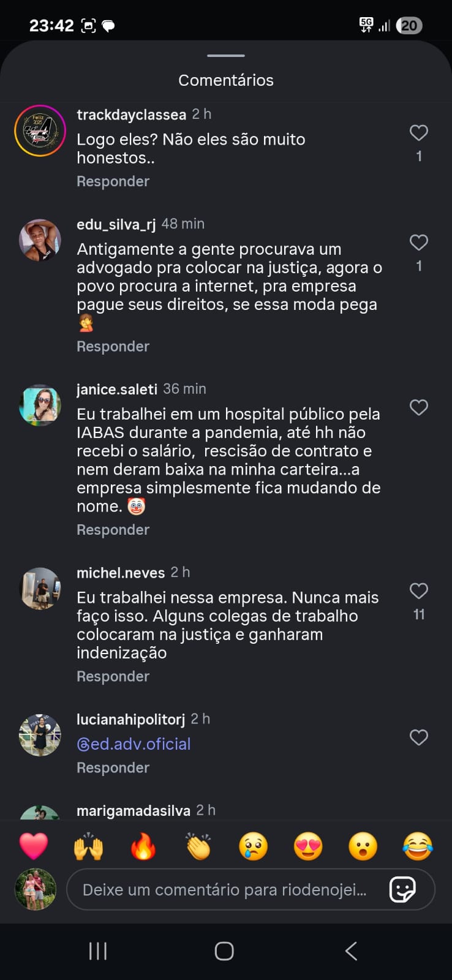Send the fire emoji reaction
This screenshot has width=452, height=980.
click(143, 846)
